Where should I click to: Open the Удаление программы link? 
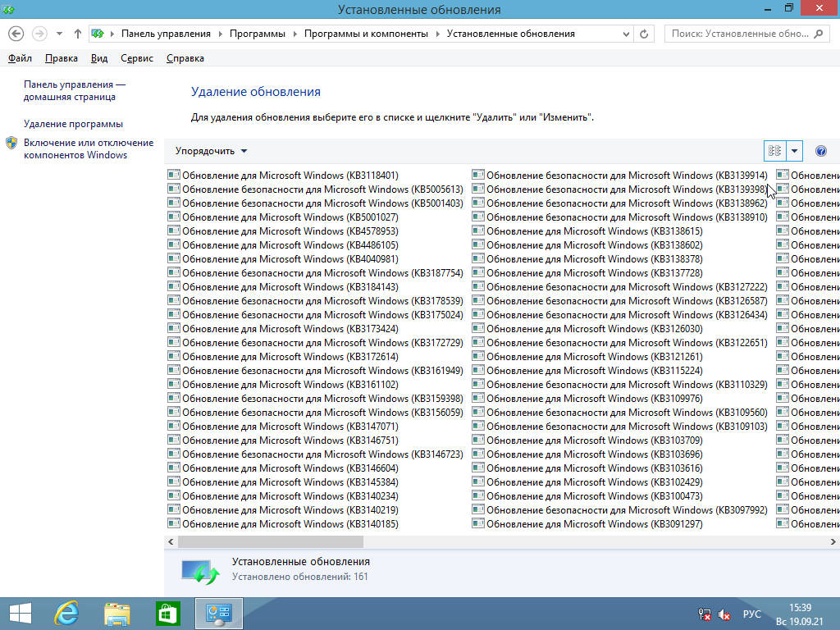click(73, 124)
